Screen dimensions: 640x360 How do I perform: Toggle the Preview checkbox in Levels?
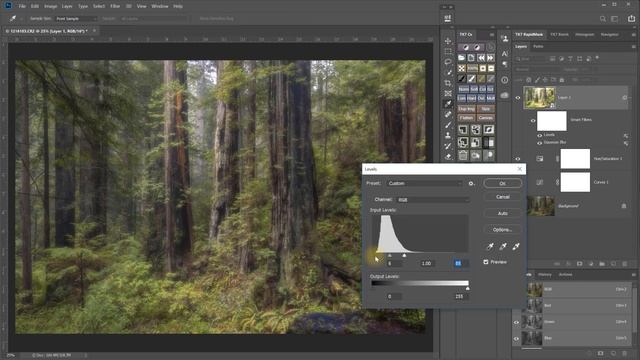[486, 262]
